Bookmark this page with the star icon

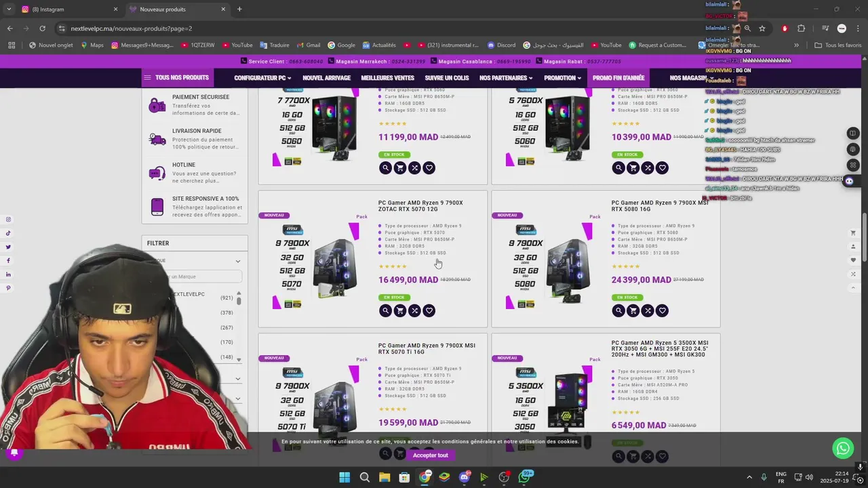click(x=762, y=28)
